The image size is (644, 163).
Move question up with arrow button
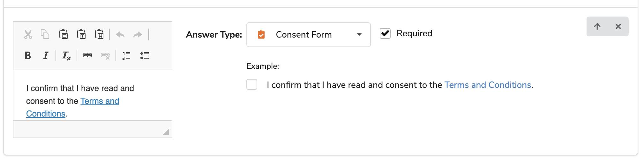tap(597, 26)
